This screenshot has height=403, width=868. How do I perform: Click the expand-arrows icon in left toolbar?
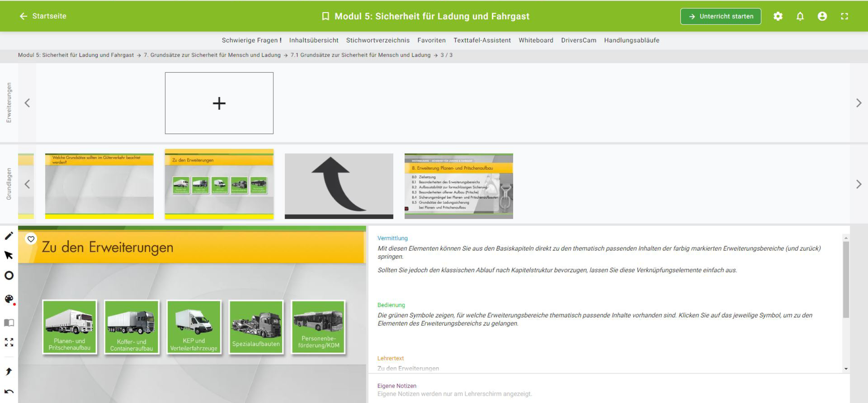tap(9, 342)
